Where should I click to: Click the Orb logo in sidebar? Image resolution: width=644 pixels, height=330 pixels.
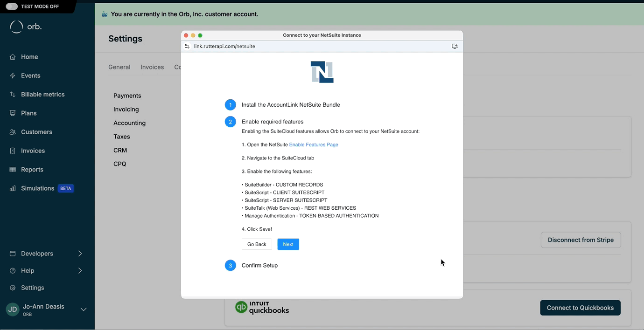pos(26,27)
